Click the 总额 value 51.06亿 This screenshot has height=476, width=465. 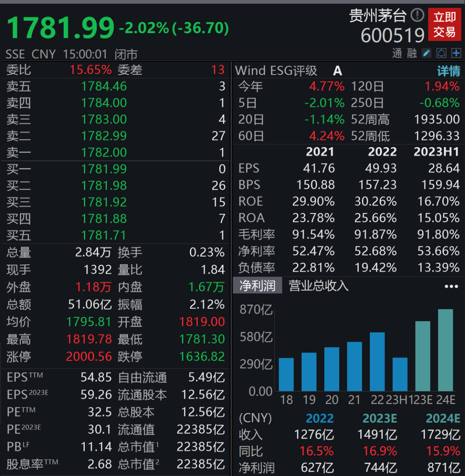pyautogui.click(x=90, y=305)
